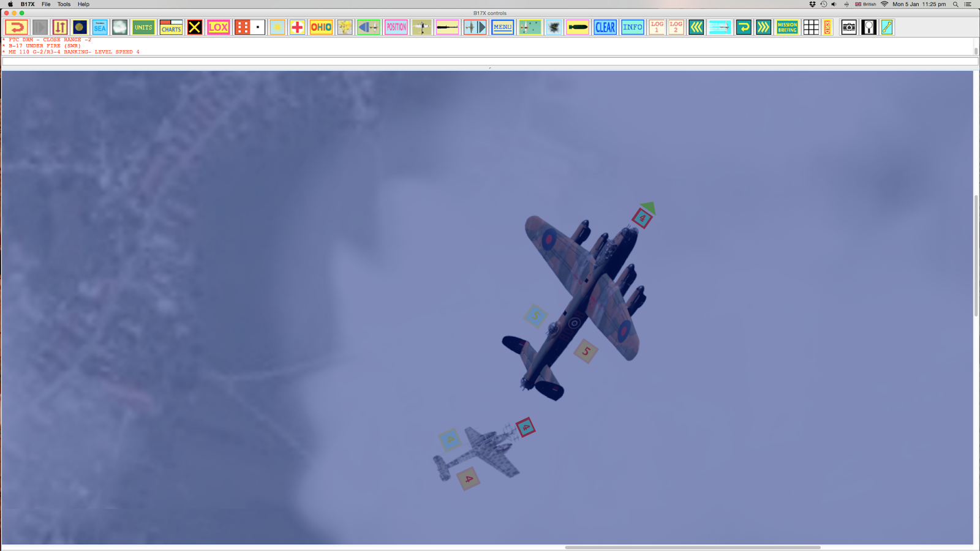
Task: Open the blue MENU toolbar button
Action: click(x=502, y=27)
